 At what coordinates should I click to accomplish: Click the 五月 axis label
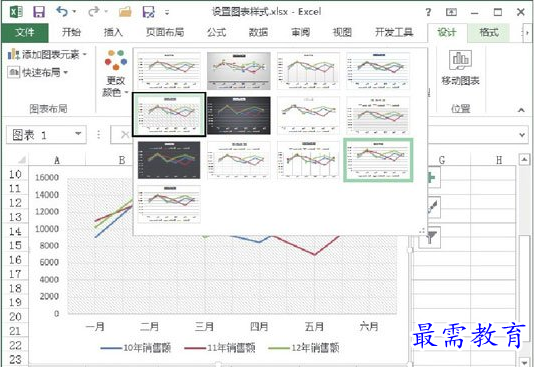click(314, 326)
